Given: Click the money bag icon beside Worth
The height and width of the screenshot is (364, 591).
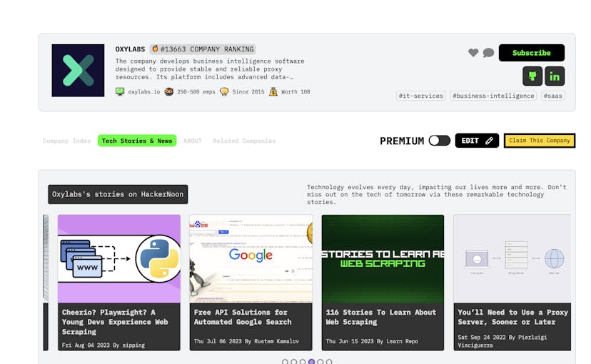Looking at the screenshot, I should coord(273,91).
